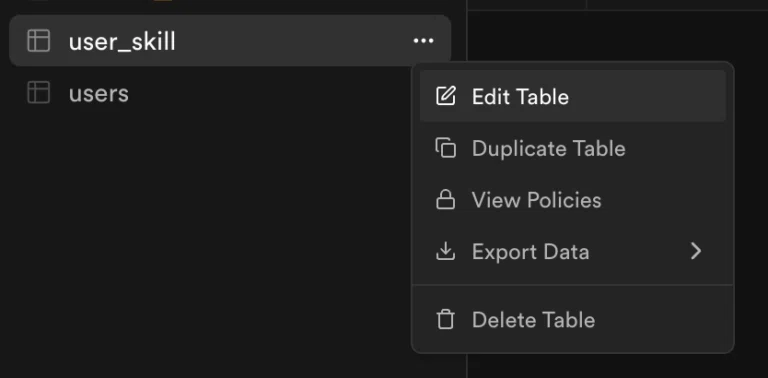Click the pencil icon beside Edit Table

[446, 96]
